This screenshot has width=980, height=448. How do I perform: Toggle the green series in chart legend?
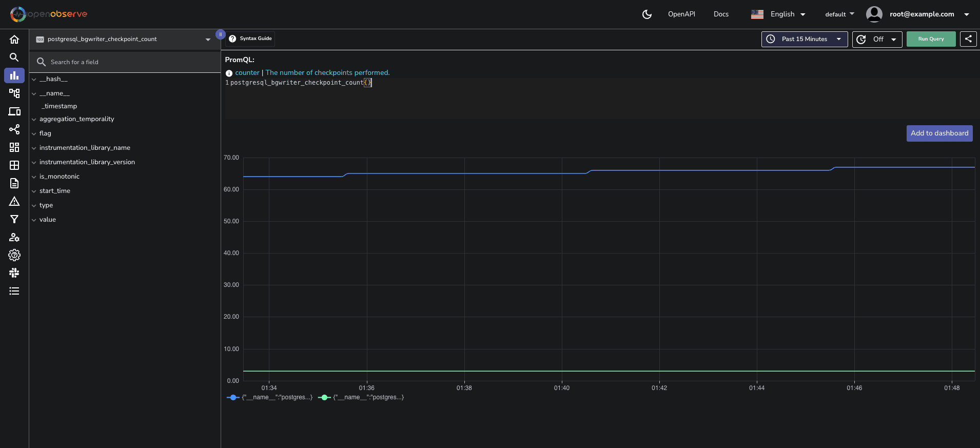pos(361,397)
